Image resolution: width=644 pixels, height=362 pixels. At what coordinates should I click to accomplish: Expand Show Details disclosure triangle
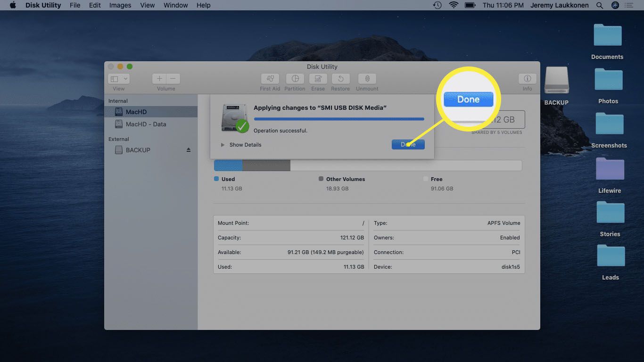tap(223, 145)
